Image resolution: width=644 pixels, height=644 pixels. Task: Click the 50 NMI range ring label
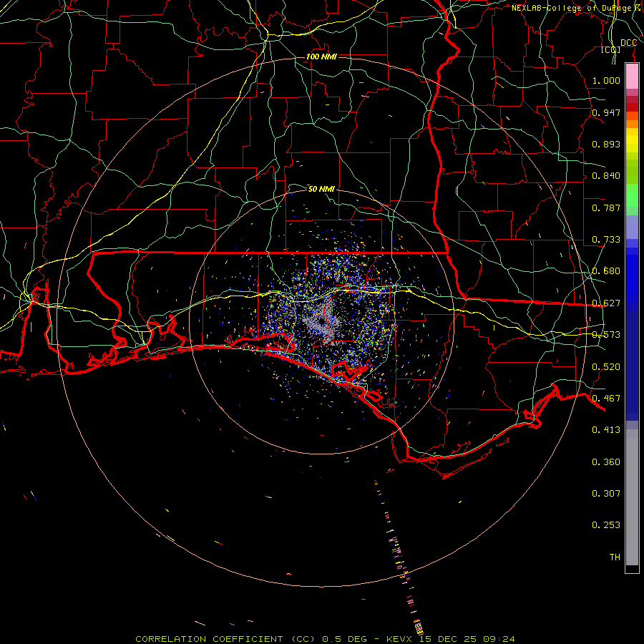tap(321, 189)
